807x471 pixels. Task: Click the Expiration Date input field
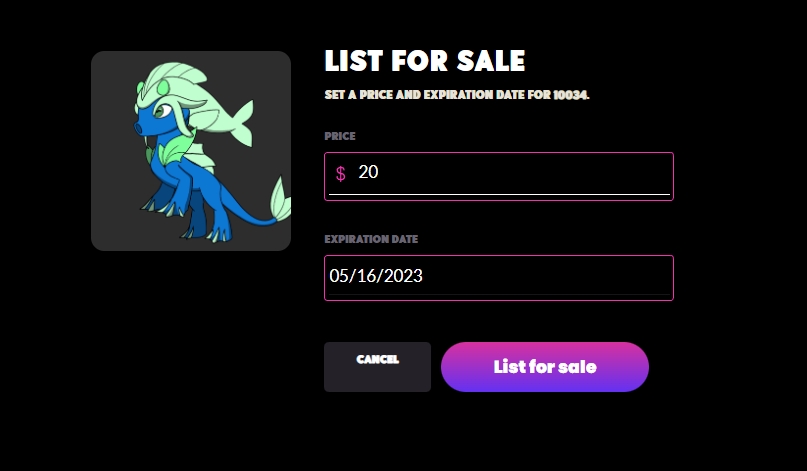[498, 277]
